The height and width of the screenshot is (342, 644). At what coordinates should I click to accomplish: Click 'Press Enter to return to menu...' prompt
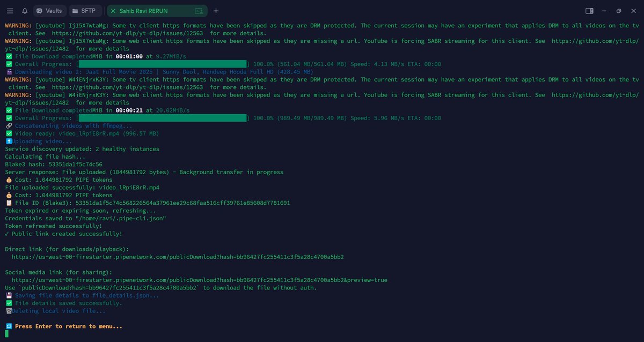(x=69, y=326)
